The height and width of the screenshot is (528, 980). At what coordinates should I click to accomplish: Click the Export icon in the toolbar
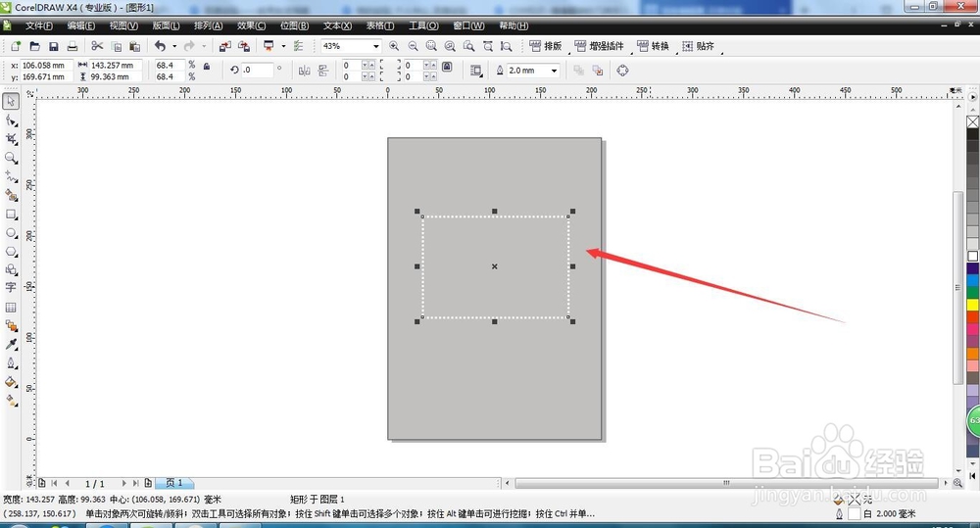[244, 46]
